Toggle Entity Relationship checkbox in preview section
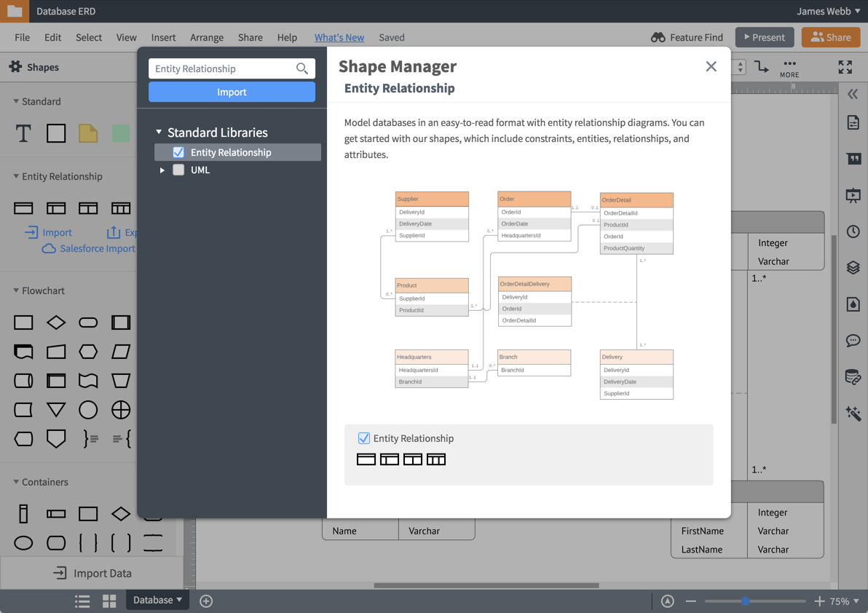The width and height of the screenshot is (868, 613). pyautogui.click(x=363, y=438)
